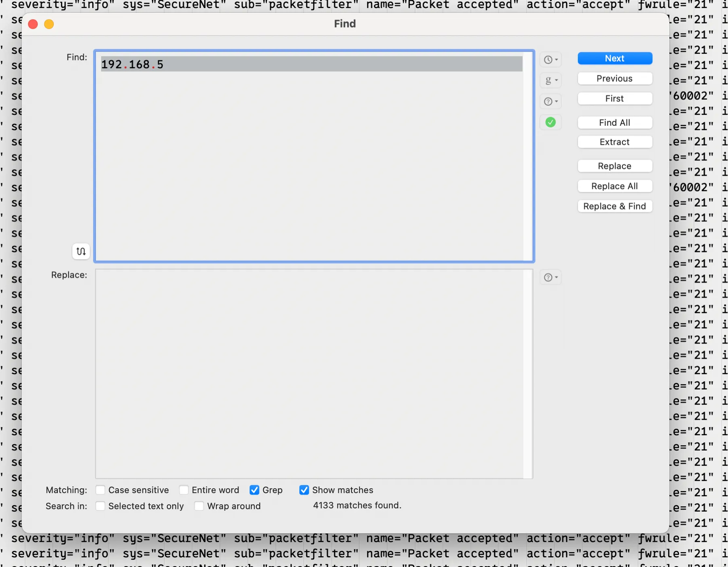Click the help icon beside the Replace field
Viewport: 728px width, 567px height.
[x=548, y=277]
